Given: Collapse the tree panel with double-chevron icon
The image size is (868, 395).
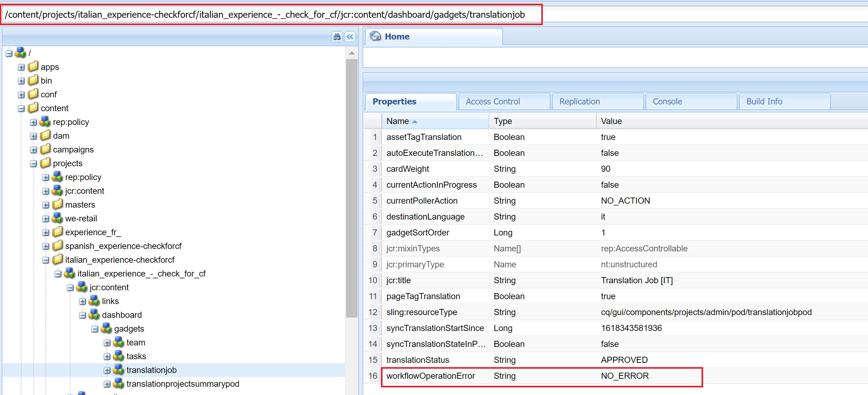Looking at the screenshot, I should click(350, 36).
